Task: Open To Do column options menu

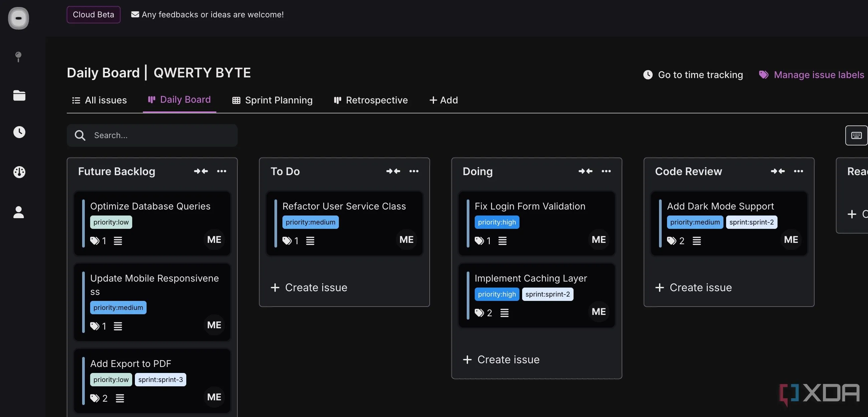Action: click(x=414, y=171)
